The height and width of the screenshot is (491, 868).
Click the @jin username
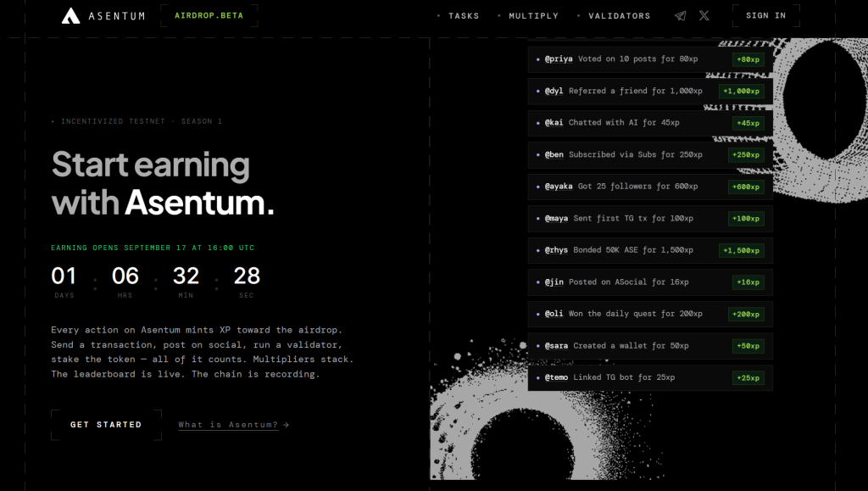click(554, 282)
